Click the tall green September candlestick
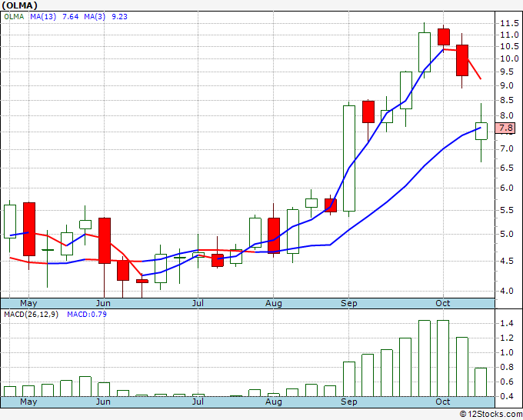This screenshot has width=523, height=420. tap(349, 158)
